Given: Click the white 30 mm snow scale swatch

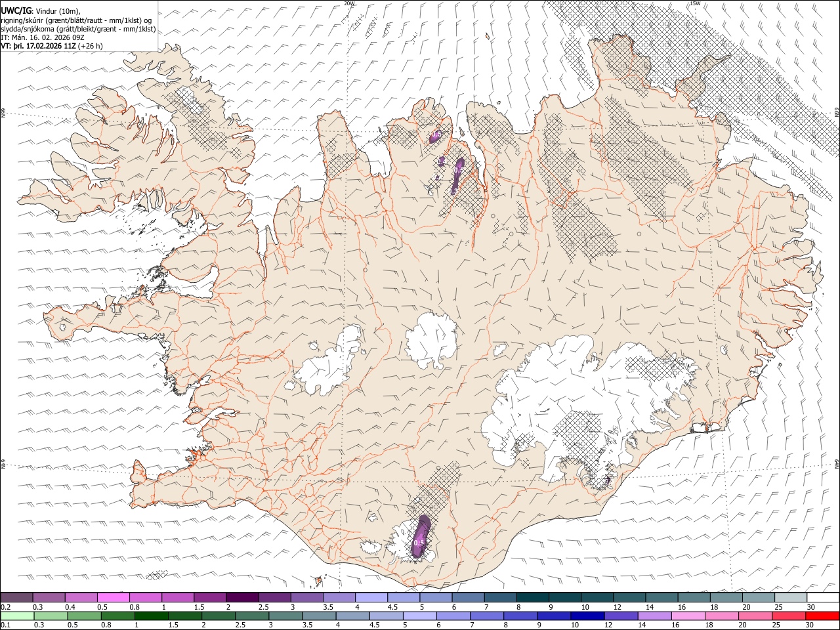Looking at the screenshot, I should tap(822, 597).
